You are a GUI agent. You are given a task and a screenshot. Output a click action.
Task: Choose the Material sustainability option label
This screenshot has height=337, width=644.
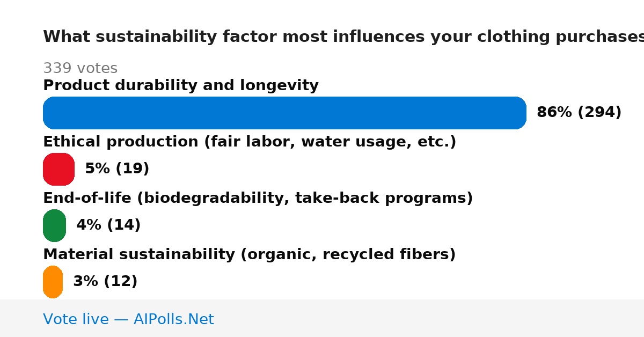click(x=249, y=255)
